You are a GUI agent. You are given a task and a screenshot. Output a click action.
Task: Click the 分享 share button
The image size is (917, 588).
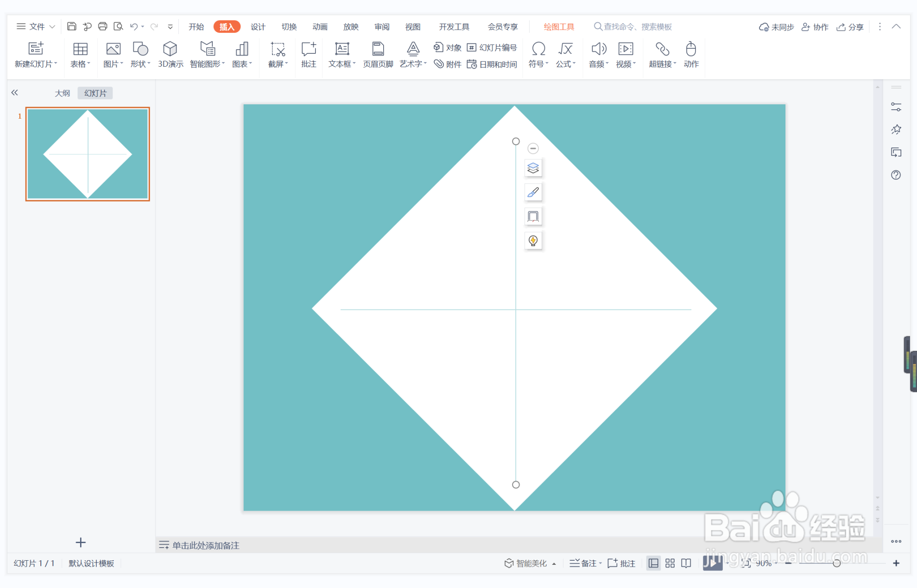(850, 27)
